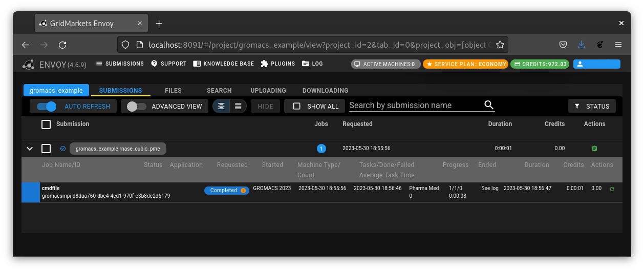Click the GNOME extension foot icon
The width and height of the screenshot is (644, 271).
(600, 45)
